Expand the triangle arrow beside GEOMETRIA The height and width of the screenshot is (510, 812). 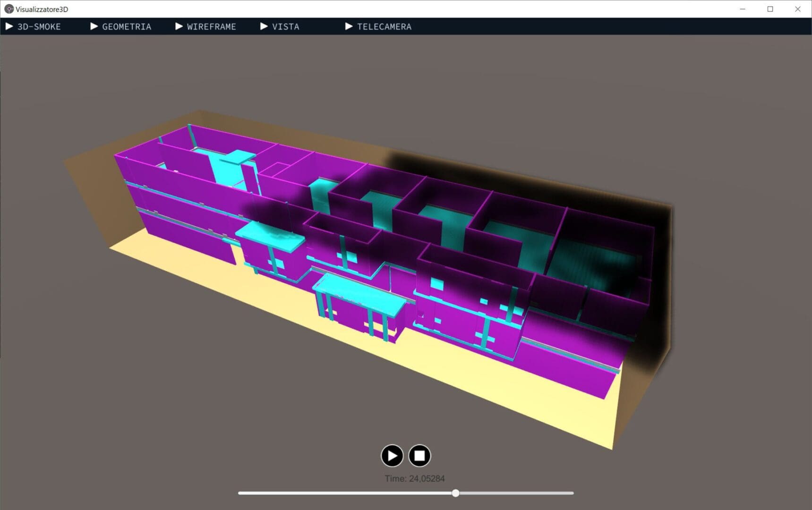tap(94, 26)
